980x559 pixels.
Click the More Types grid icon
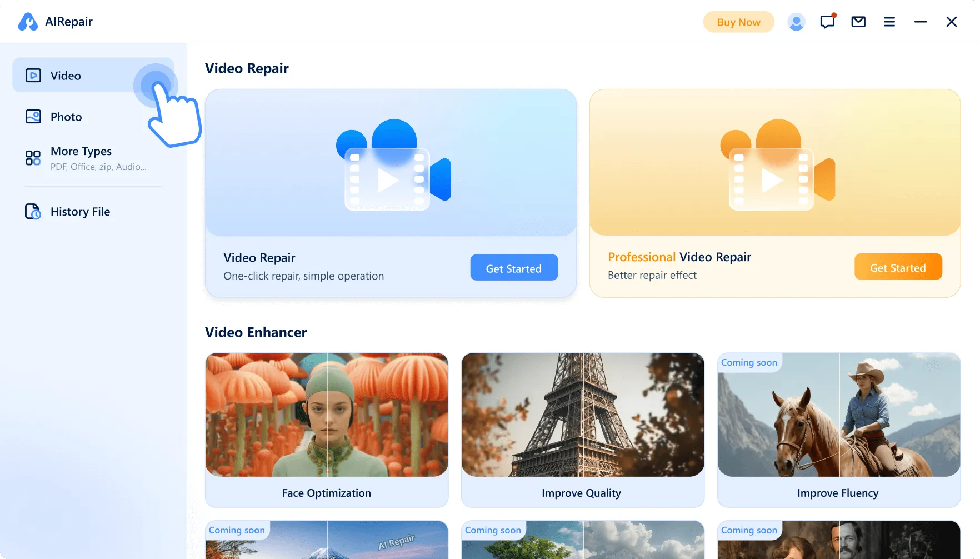coord(33,158)
